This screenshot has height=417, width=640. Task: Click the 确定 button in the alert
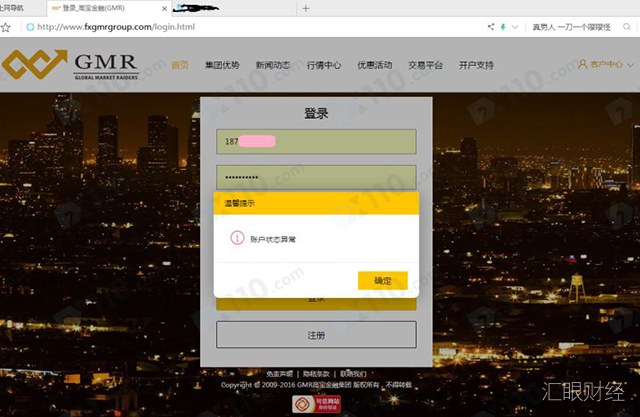pyautogui.click(x=382, y=280)
